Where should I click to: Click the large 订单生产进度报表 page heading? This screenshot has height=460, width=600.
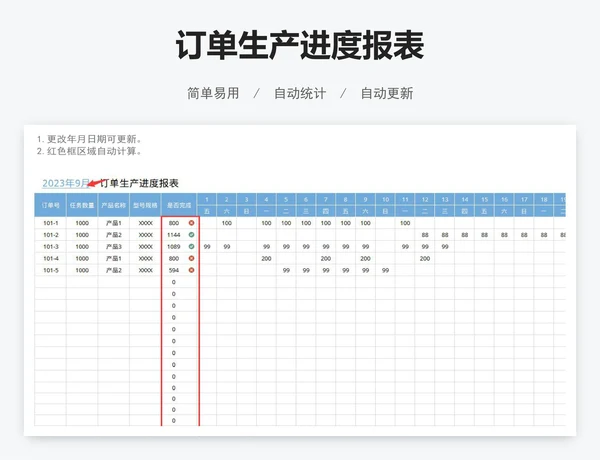click(x=300, y=45)
